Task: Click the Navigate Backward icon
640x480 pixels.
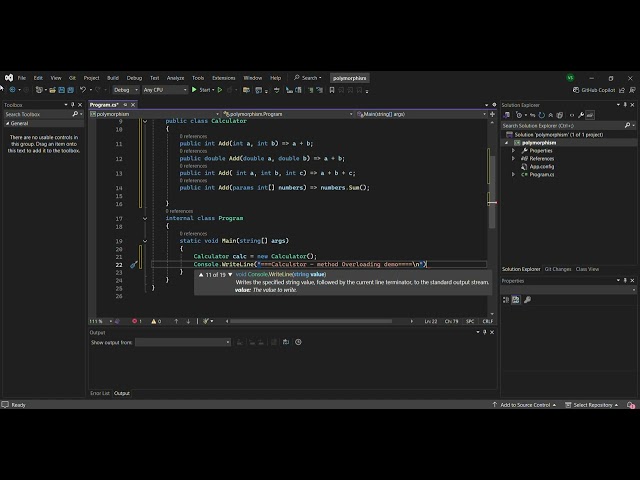Action: 13,90
